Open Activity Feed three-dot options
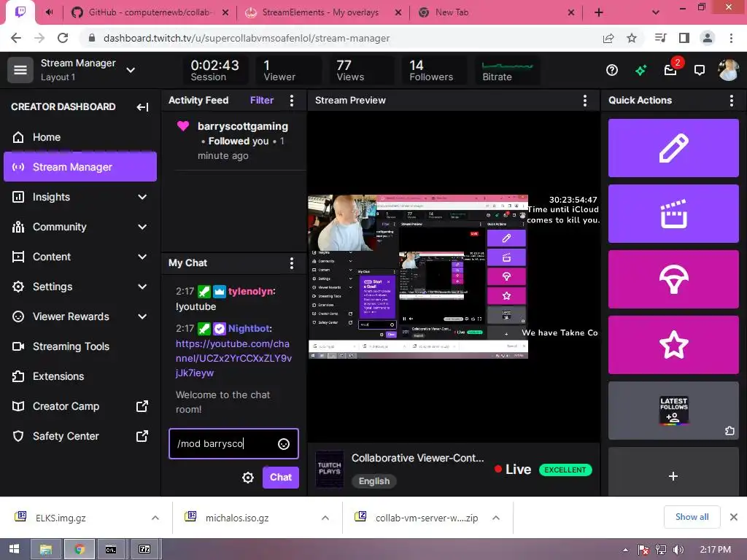Image resolution: width=747 pixels, height=560 pixels. [292, 101]
